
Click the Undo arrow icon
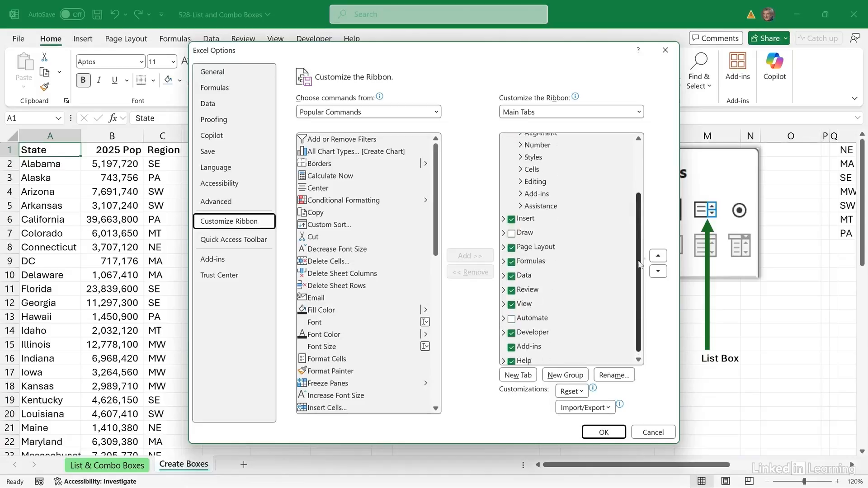click(x=114, y=14)
